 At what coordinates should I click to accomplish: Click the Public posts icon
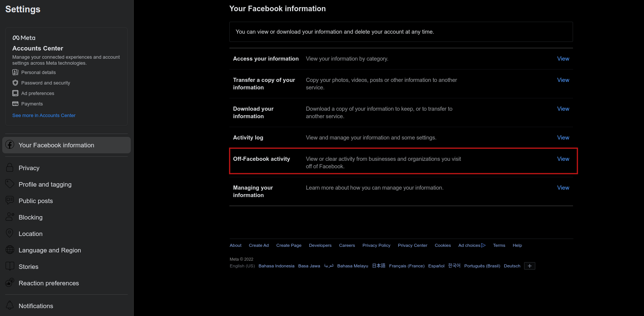point(10,200)
